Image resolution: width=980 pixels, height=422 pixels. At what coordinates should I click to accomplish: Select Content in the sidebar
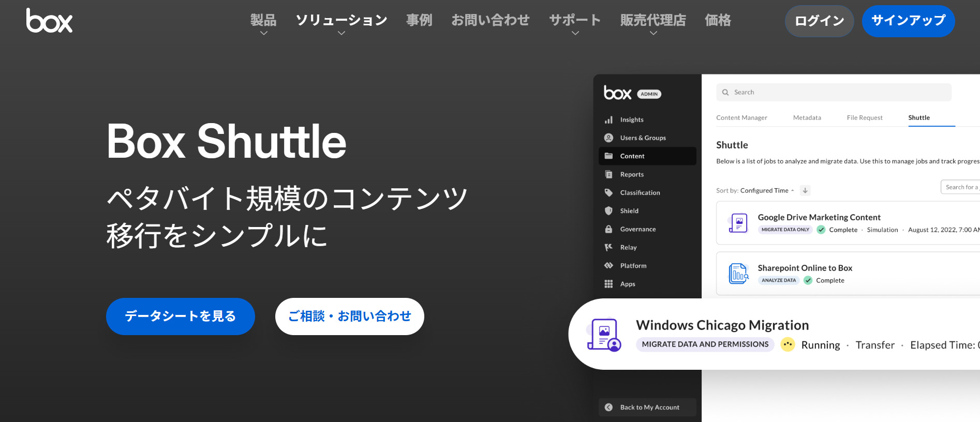pos(647,156)
